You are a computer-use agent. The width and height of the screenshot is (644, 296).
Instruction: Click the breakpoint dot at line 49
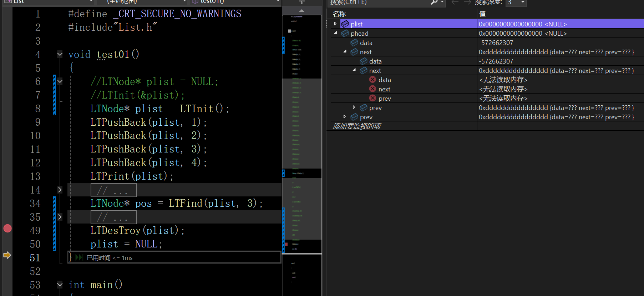click(x=7, y=229)
